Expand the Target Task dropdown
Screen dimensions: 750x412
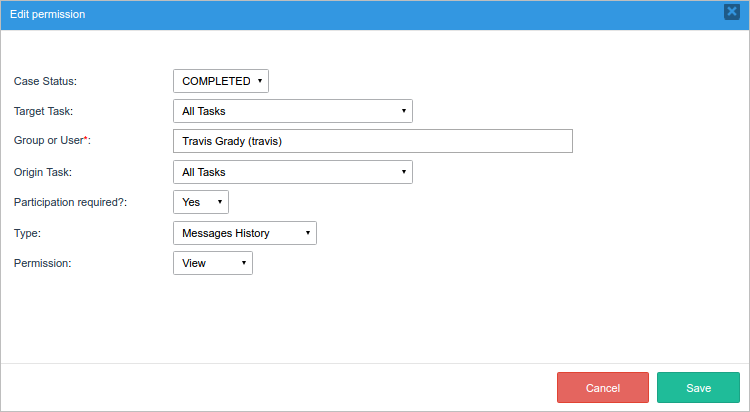tap(292, 111)
